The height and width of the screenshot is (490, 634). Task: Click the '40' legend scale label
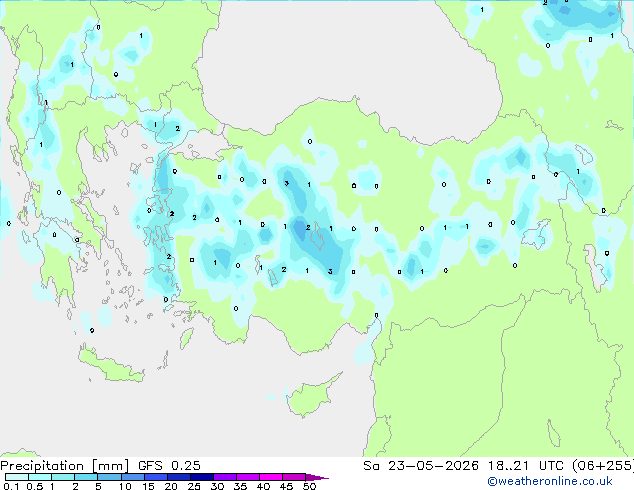(263, 486)
